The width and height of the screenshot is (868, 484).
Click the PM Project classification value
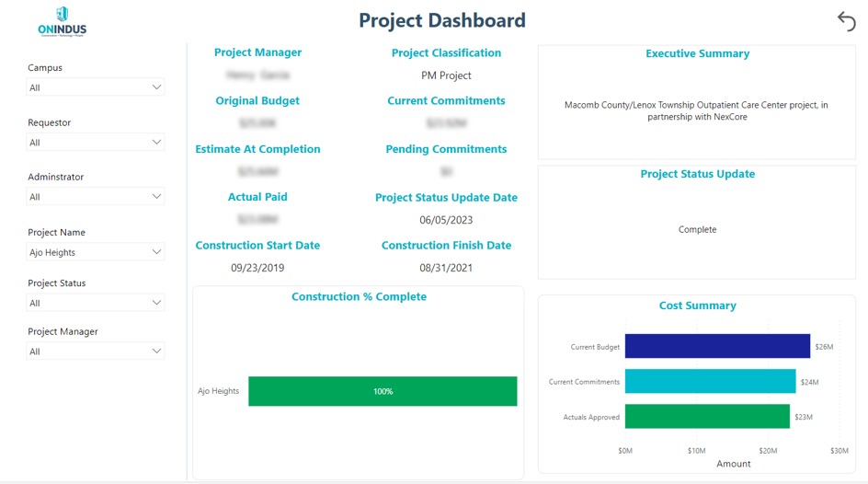(446, 75)
